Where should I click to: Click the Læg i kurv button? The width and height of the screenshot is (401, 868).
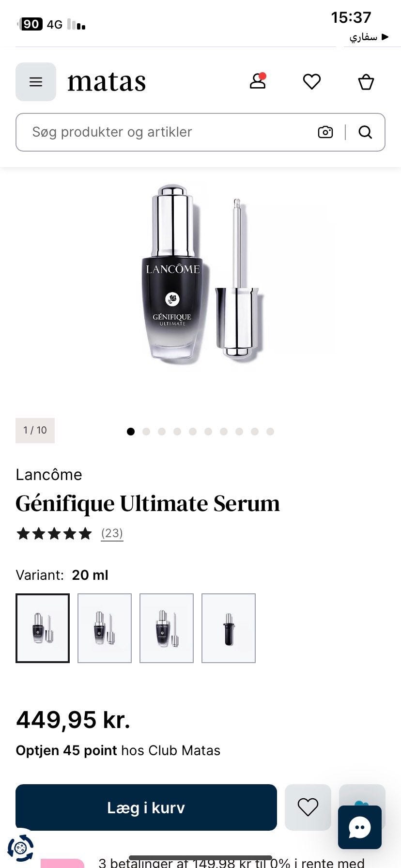click(x=146, y=807)
